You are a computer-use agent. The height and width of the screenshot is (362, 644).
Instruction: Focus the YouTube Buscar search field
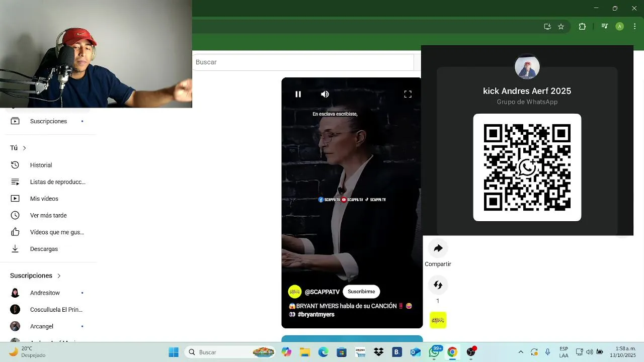304,62
